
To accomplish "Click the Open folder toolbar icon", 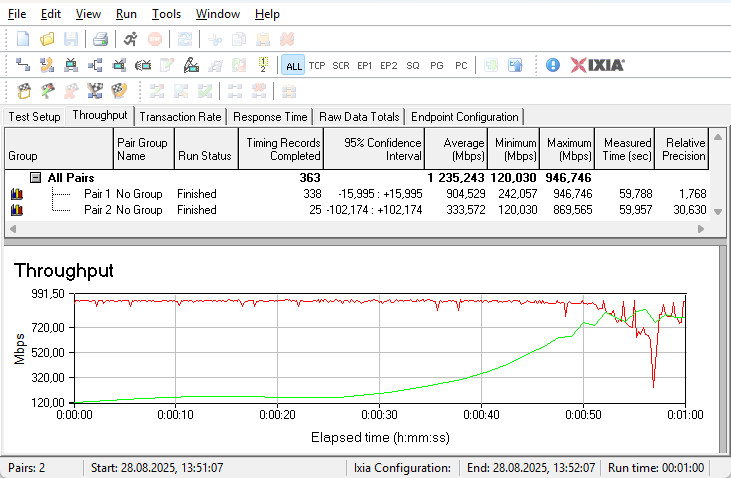I will [47, 39].
